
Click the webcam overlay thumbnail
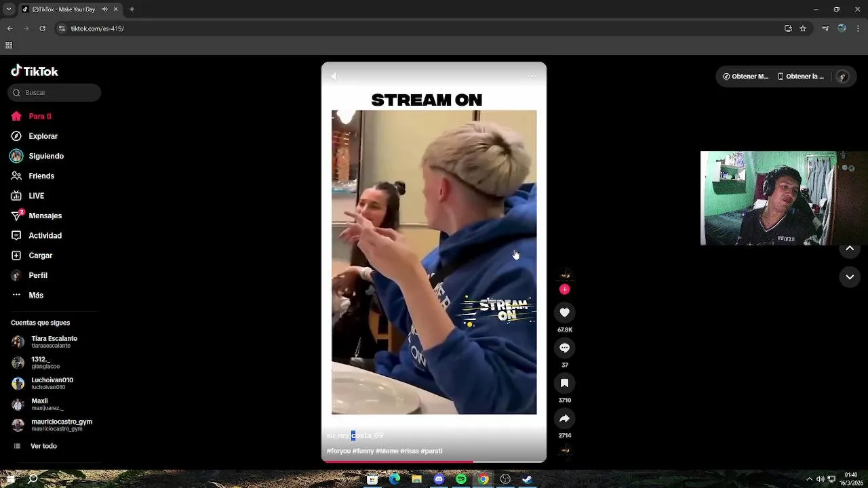click(x=784, y=198)
